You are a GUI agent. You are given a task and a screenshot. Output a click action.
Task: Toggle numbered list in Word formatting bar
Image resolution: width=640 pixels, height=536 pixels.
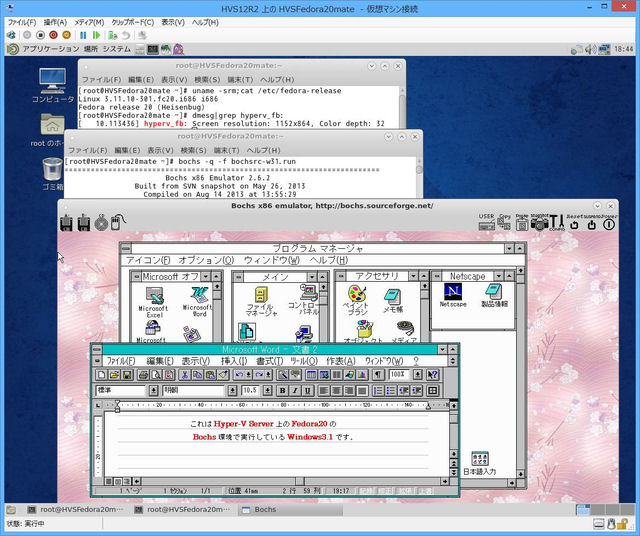click(378, 391)
